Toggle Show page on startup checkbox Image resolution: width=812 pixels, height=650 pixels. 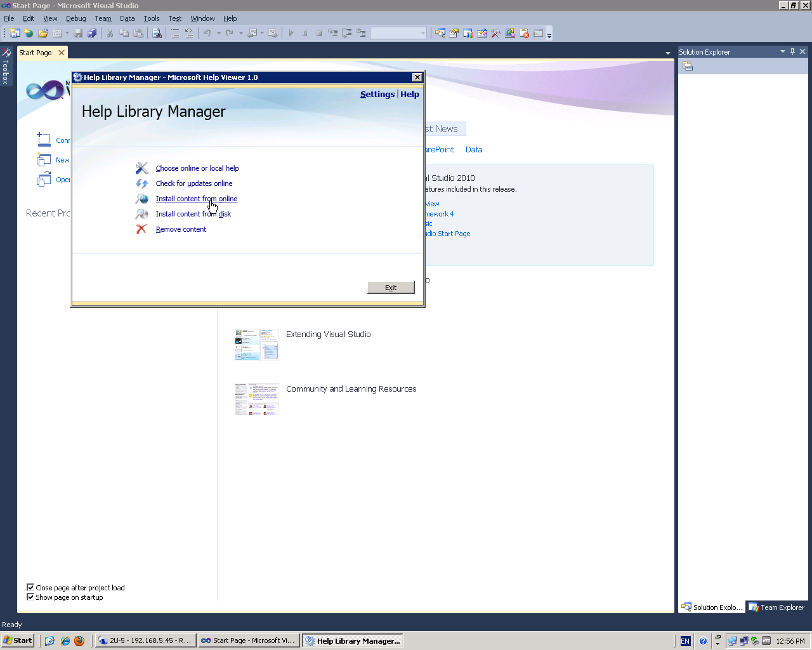tap(30, 597)
